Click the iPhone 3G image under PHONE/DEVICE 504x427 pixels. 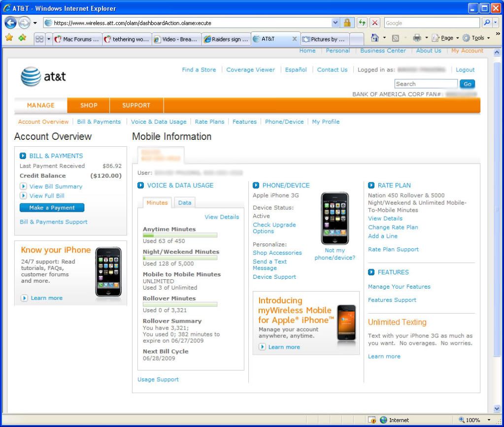click(335, 219)
